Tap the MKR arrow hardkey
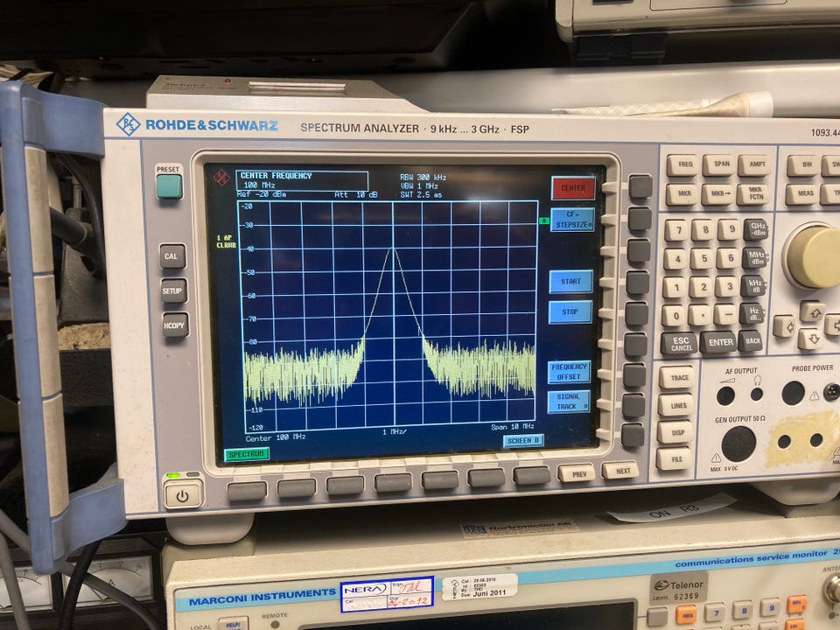 coord(719,194)
